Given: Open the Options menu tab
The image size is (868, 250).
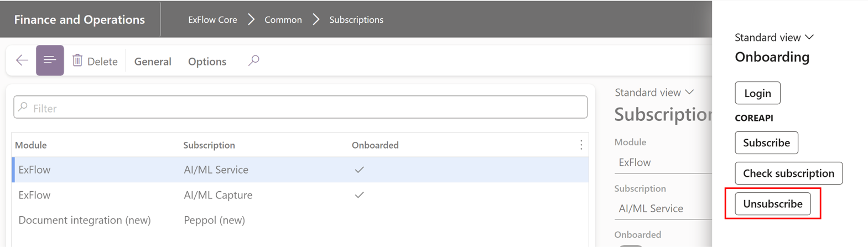Looking at the screenshot, I should (x=207, y=62).
